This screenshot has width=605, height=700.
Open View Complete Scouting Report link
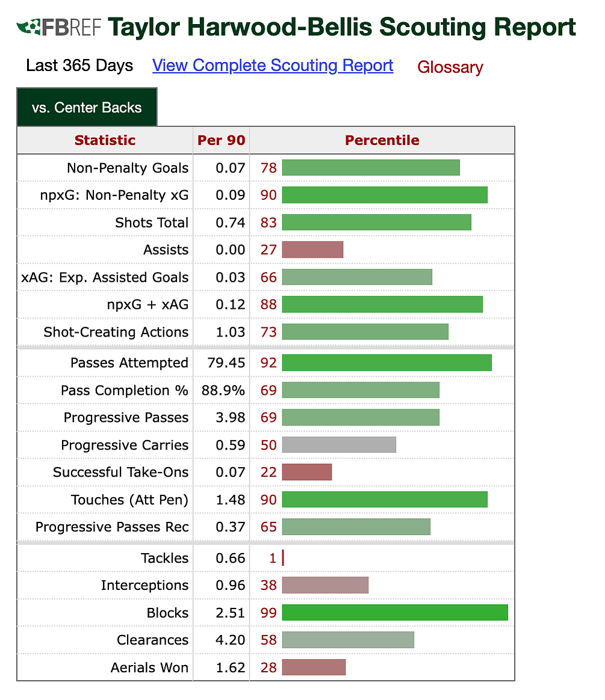tap(273, 66)
